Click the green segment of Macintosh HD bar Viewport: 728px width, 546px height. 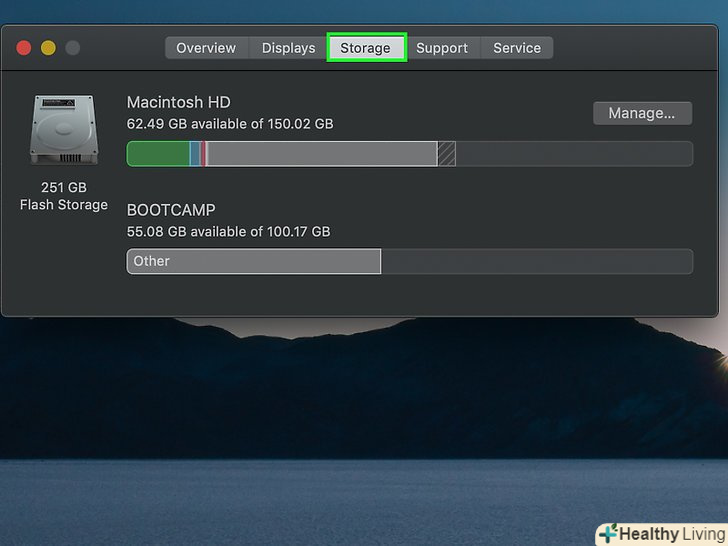[x=158, y=154]
